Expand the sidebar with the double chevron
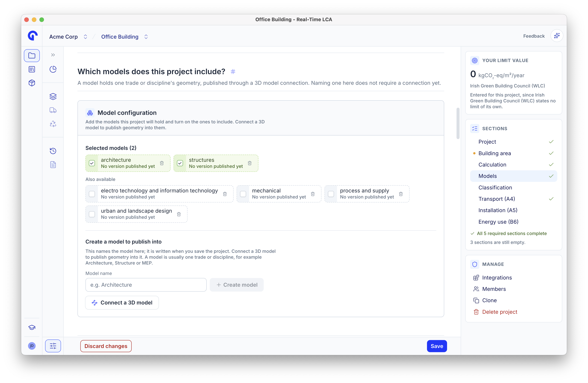Screen dimensions: 588x383 pyautogui.click(x=53, y=55)
